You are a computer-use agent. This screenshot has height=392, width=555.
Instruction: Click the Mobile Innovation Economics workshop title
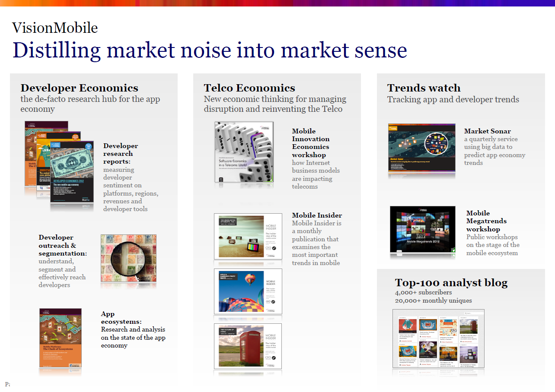pyautogui.click(x=310, y=143)
